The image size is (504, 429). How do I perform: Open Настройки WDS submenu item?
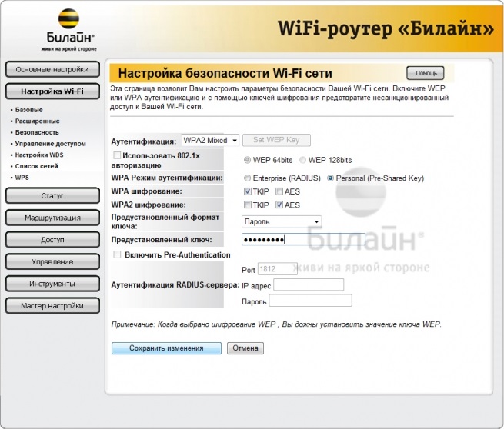pos(39,155)
